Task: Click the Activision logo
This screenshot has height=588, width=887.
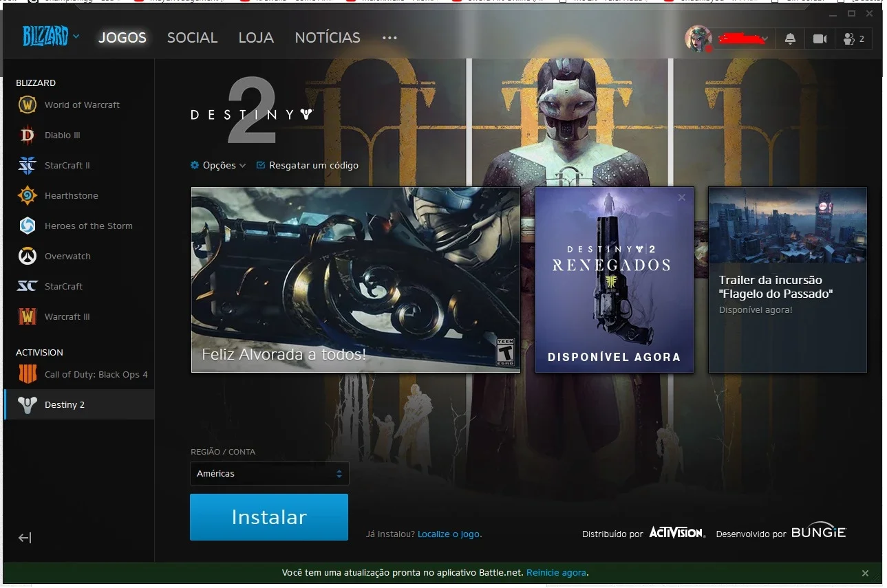Action: coord(677,533)
